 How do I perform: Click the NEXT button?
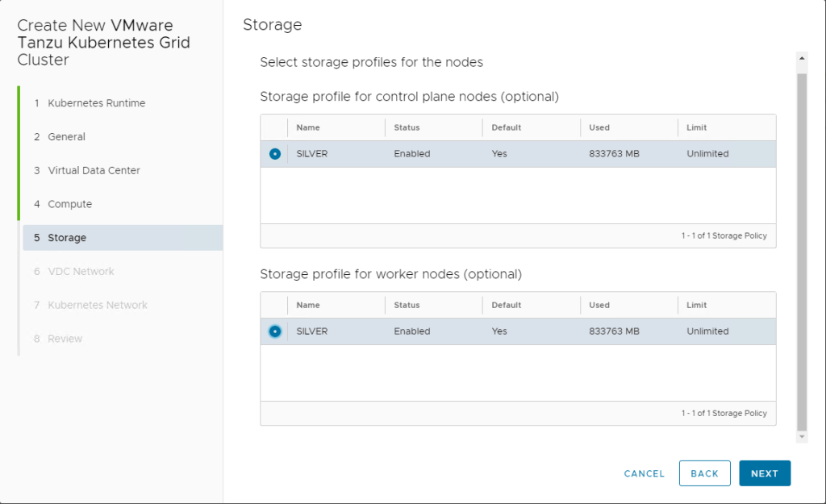765,473
